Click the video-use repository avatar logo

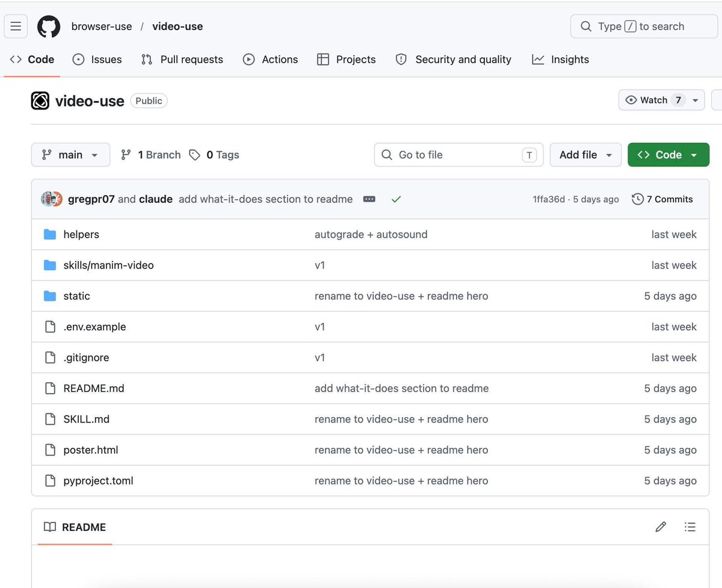[40, 101]
